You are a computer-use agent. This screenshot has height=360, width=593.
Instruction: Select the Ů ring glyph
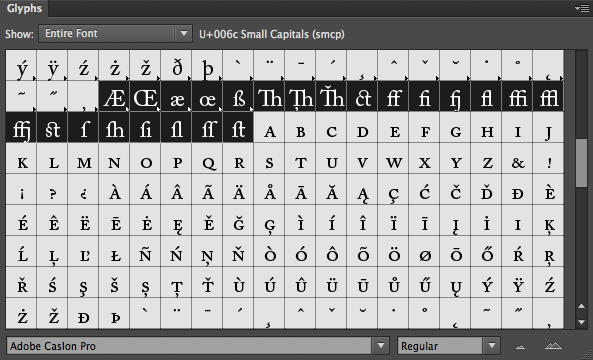[x=393, y=282]
